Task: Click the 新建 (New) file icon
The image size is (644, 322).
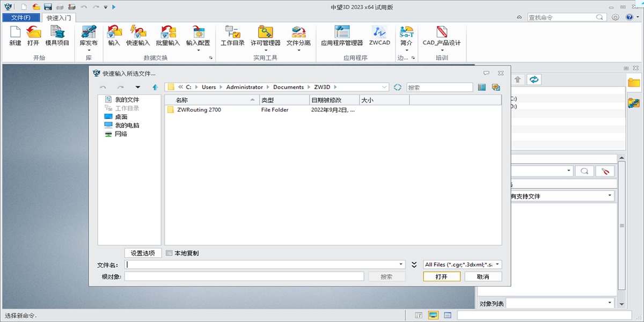Action: tap(15, 33)
